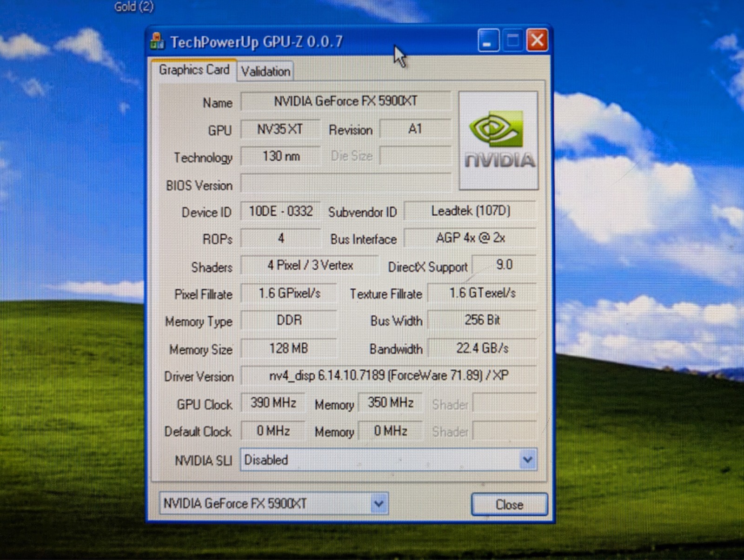Click the DirectX Support label
The width and height of the screenshot is (744, 560).
[x=428, y=267]
